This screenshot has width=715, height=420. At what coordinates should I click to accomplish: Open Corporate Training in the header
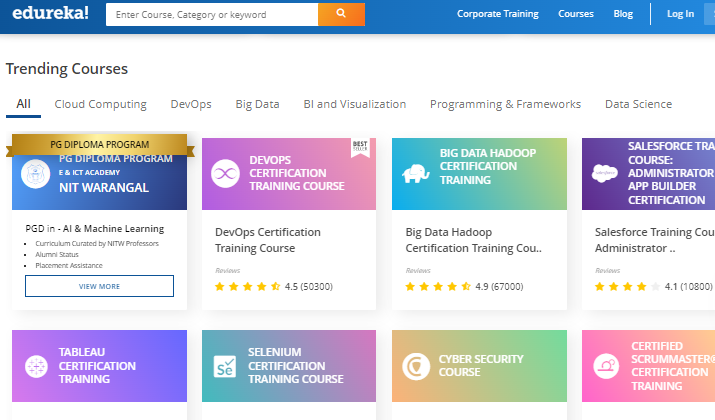pyautogui.click(x=497, y=14)
